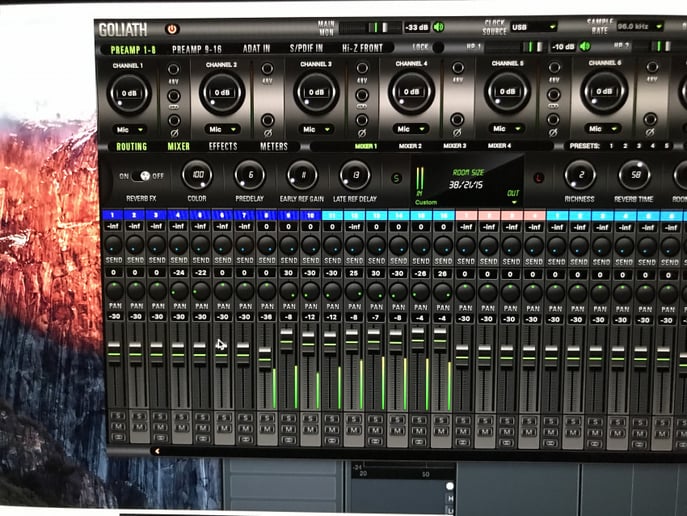Click the mixer scroll-left arrow
Screen dimensions: 687x516
tap(157, 450)
